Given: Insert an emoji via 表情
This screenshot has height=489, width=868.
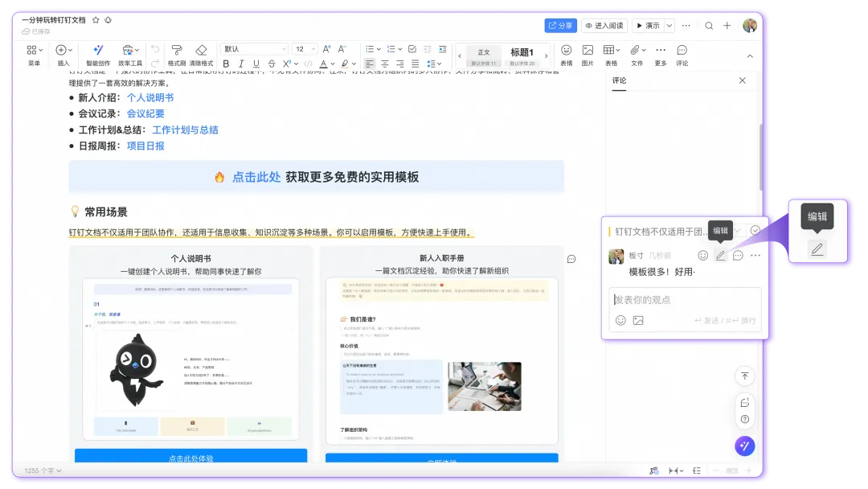Looking at the screenshot, I should point(567,55).
